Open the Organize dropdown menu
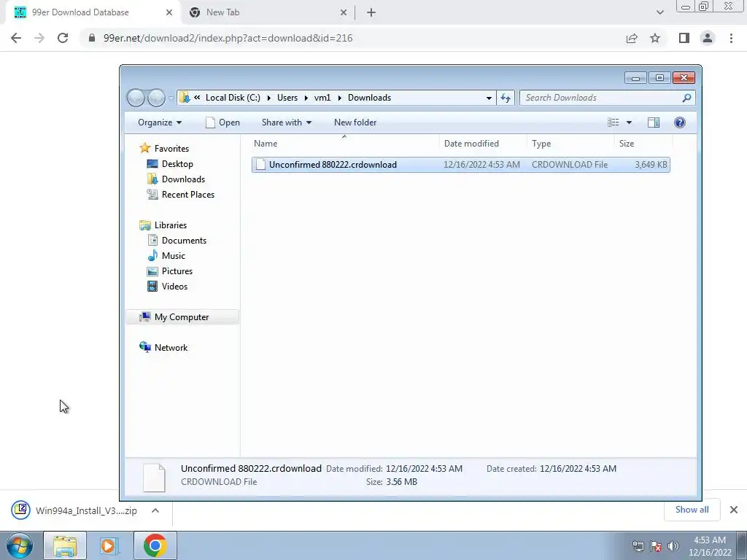This screenshot has width=747, height=560. [x=160, y=122]
